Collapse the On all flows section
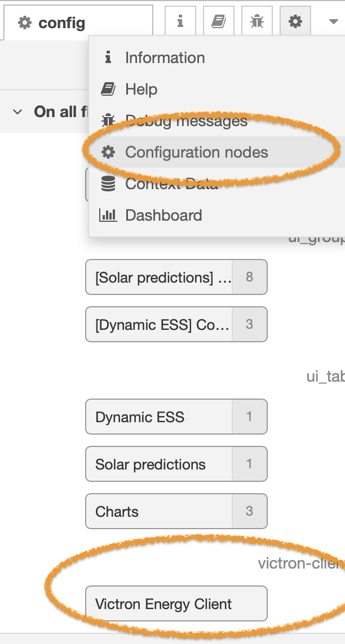 (x=17, y=112)
